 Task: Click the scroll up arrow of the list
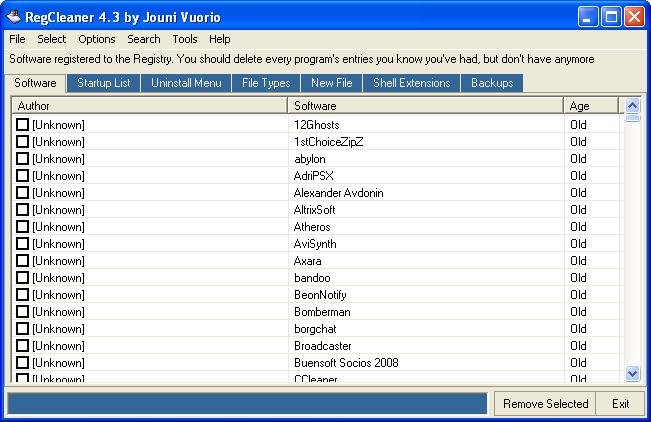632,106
